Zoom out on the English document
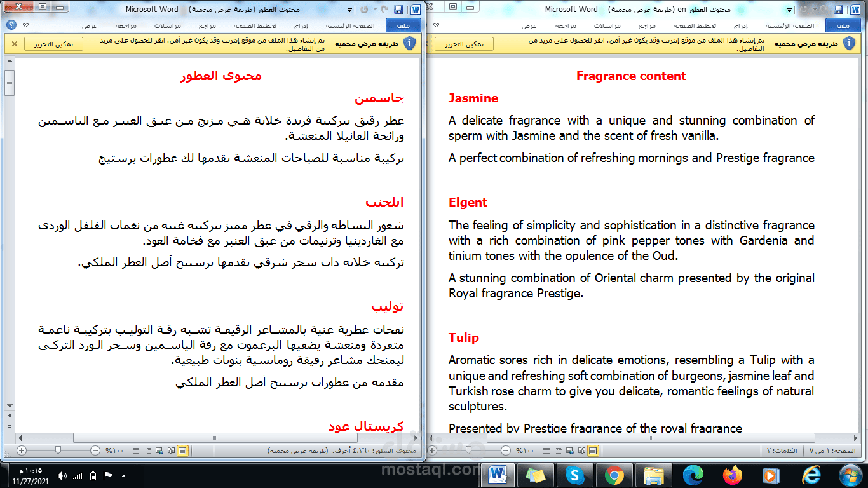The width and height of the screenshot is (868, 488). click(x=506, y=451)
